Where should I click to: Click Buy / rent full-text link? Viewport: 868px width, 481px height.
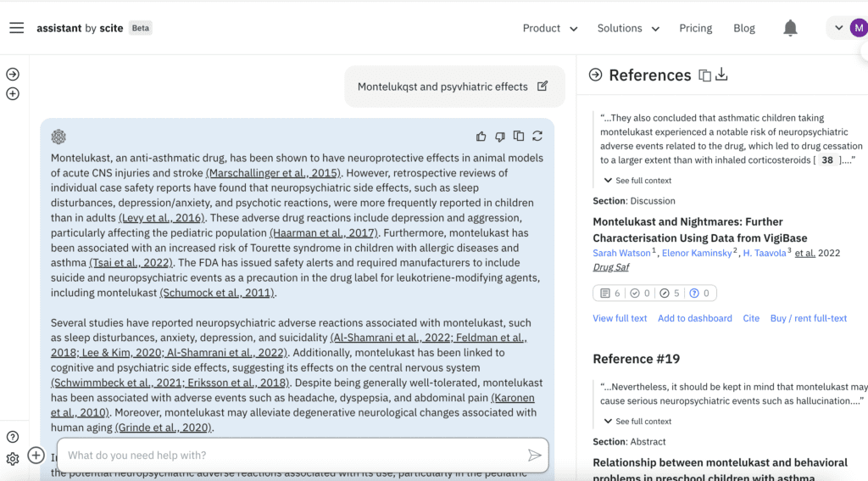pos(808,318)
